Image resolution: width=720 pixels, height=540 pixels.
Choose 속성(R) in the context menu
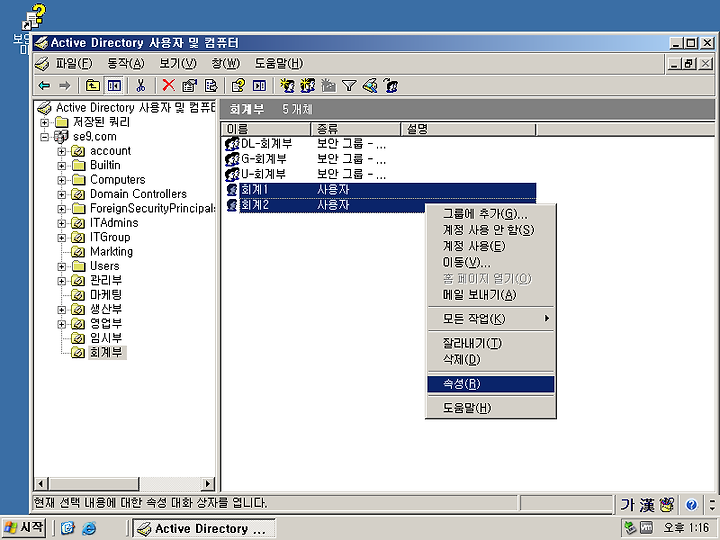pos(490,384)
